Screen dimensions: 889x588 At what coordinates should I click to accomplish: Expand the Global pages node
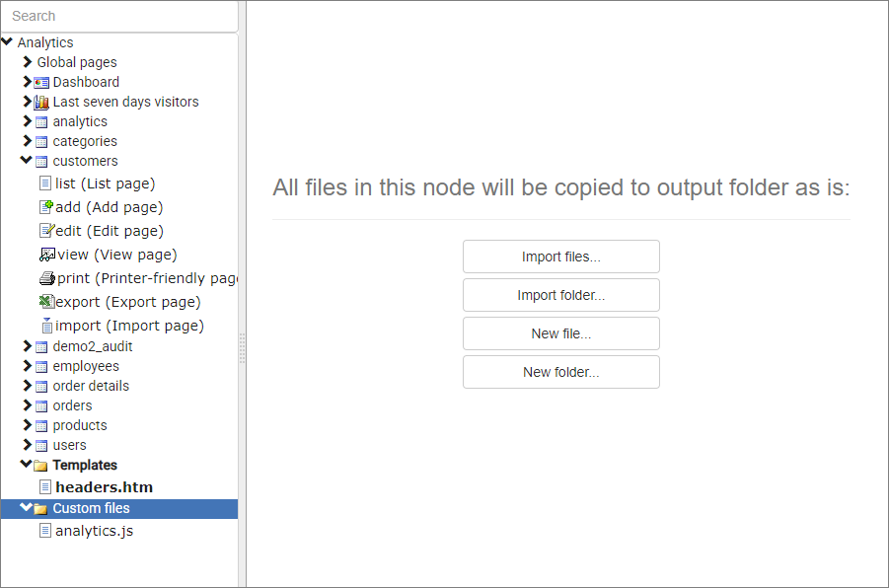click(27, 62)
